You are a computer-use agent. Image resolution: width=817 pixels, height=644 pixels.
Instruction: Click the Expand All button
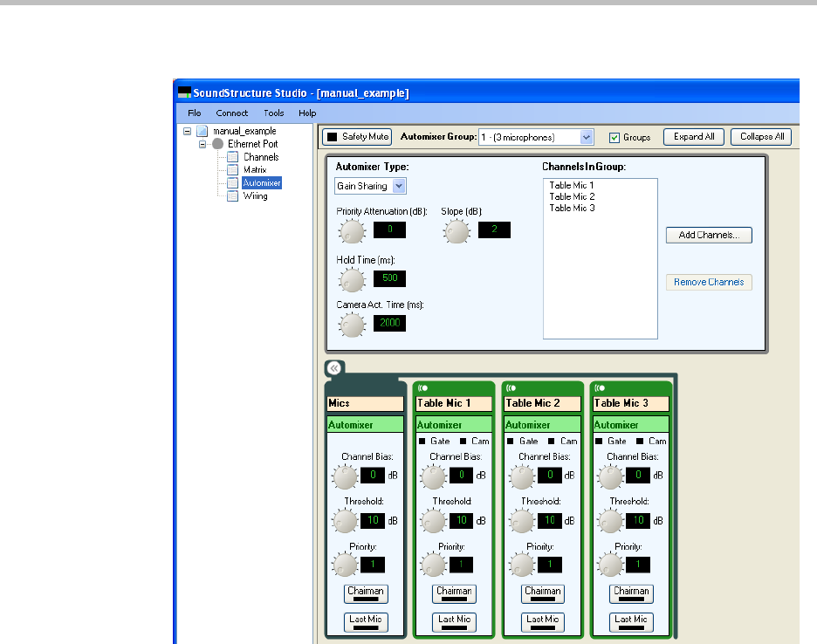pyautogui.click(x=694, y=137)
